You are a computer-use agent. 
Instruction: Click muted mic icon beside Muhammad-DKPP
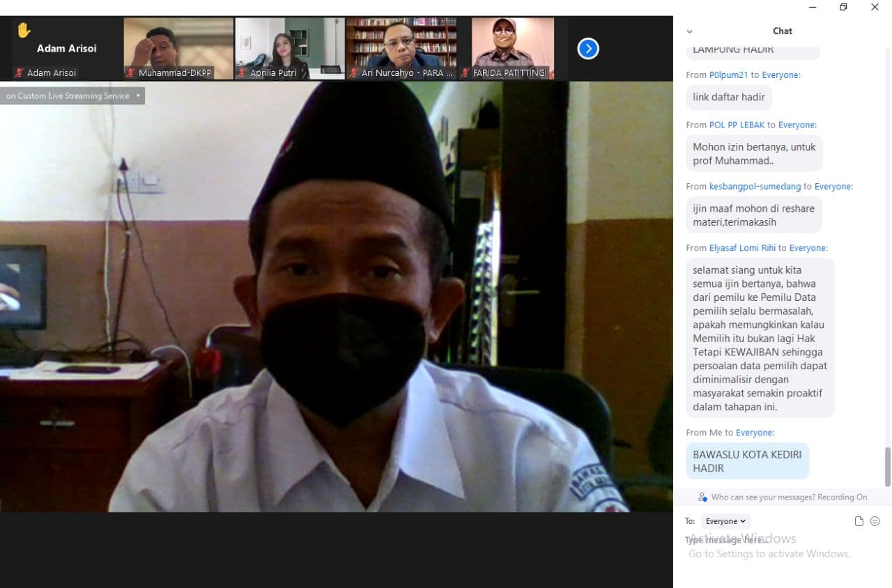130,73
